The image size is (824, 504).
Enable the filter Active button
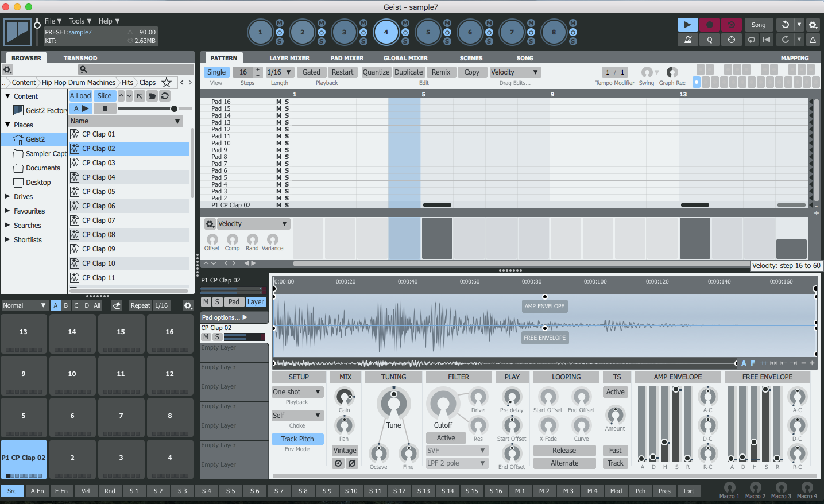tap(446, 438)
